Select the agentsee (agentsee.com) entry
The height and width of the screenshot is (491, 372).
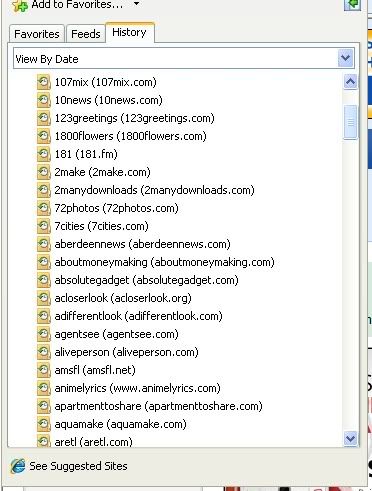point(116,334)
